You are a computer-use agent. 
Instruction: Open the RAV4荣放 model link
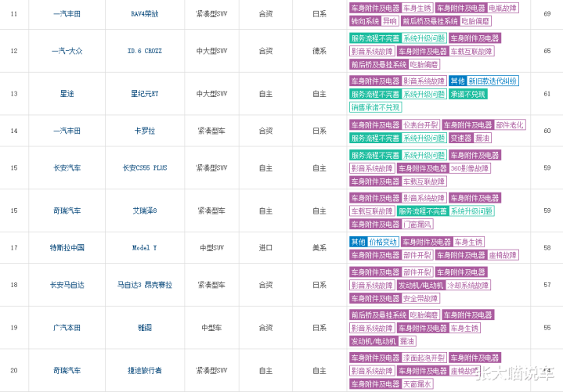(144, 14)
